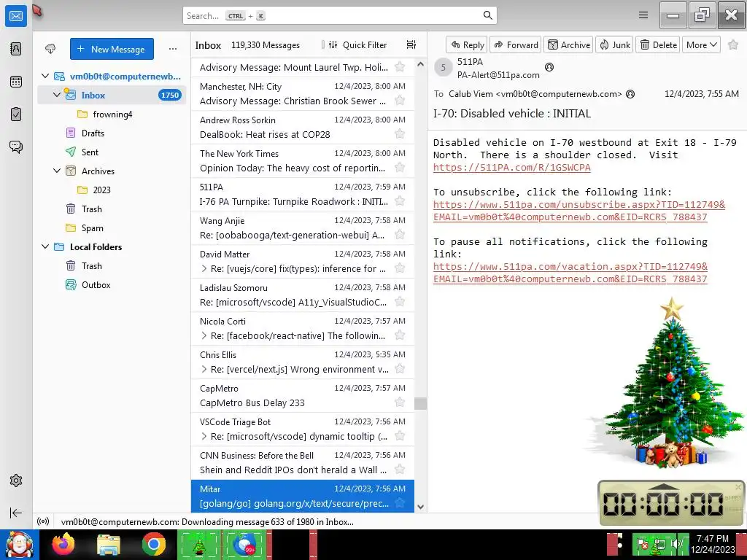
Task: Open the Address Book icon
Action: pyautogui.click(x=16, y=49)
